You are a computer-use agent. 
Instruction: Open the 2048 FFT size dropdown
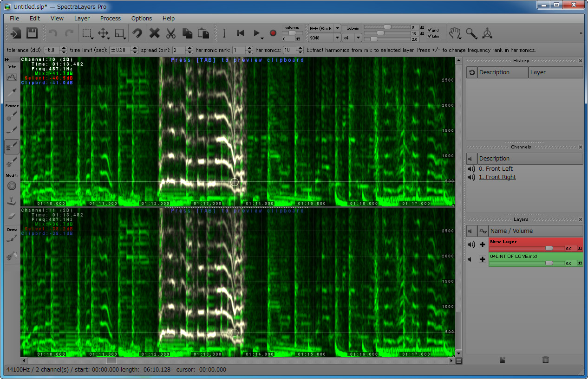pyautogui.click(x=325, y=38)
